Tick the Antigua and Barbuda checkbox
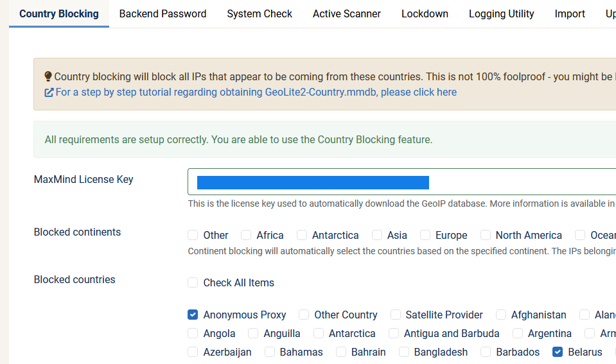Screen dimensions: 616x364 pyautogui.click(x=393, y=333)
